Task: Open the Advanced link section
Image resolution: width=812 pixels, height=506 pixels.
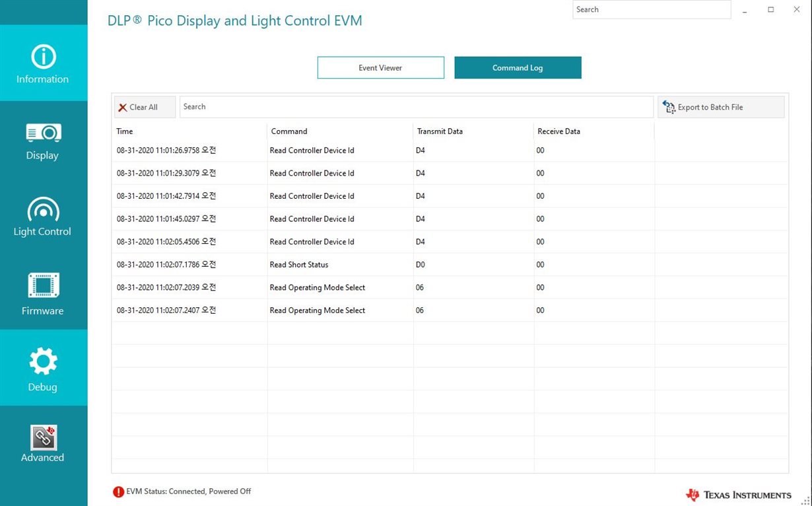Action: (44, 444)
